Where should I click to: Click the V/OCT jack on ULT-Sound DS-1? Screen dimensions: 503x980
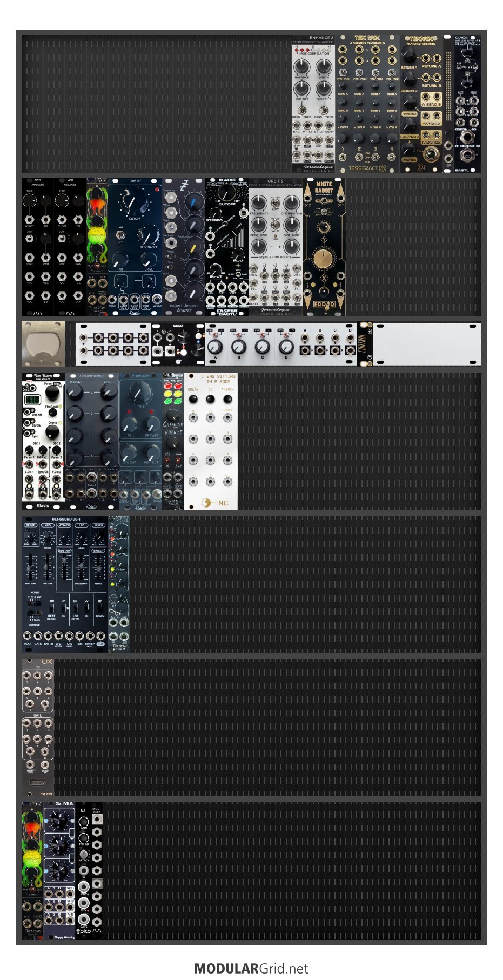click(x=27, y=636)
